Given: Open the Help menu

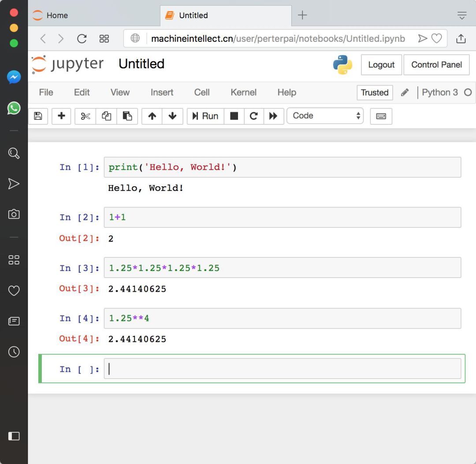Looking at the screenshot, I should [286, 92].
